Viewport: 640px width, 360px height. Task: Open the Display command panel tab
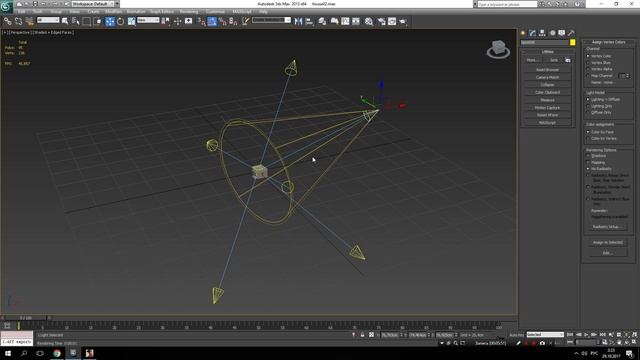562,33
